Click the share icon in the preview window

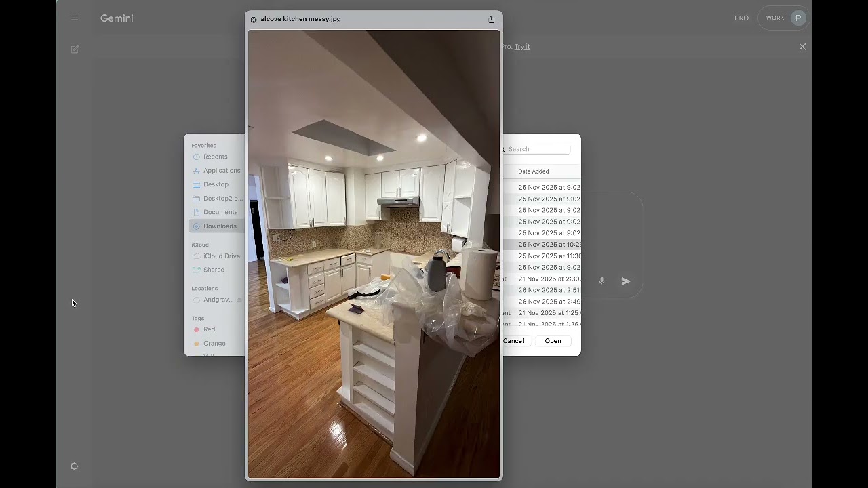[x=492, y=19]
